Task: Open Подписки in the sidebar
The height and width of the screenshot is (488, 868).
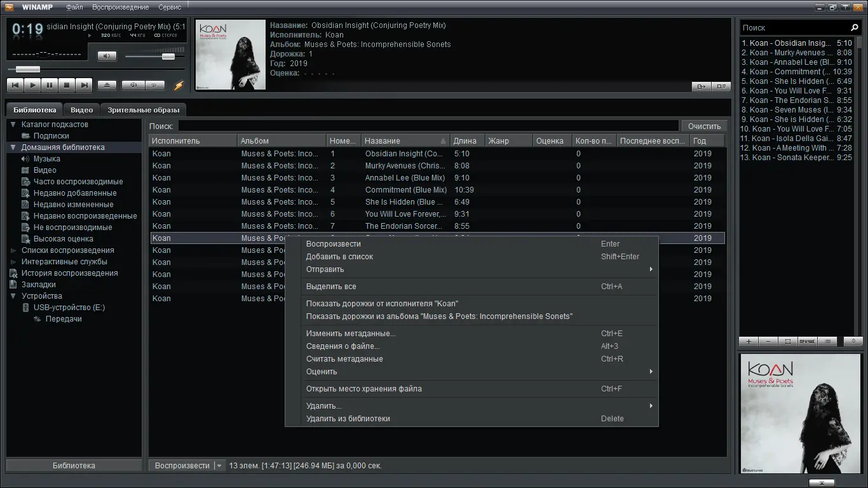Action: coord(51,136)
